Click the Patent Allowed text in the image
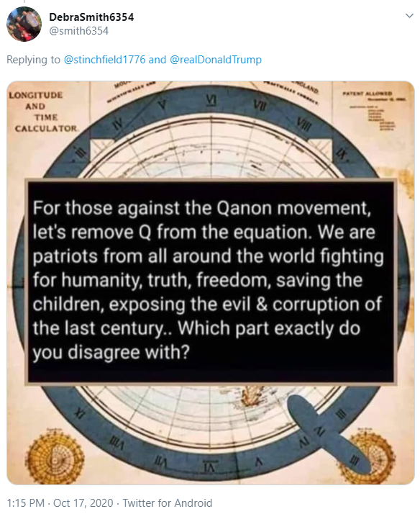 click(367, 94)
